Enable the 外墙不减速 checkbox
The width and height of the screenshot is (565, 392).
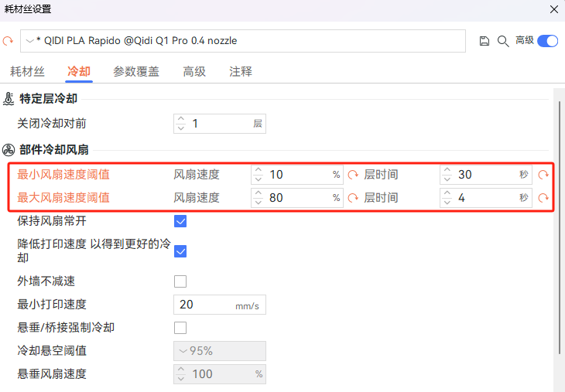[180, 281]
